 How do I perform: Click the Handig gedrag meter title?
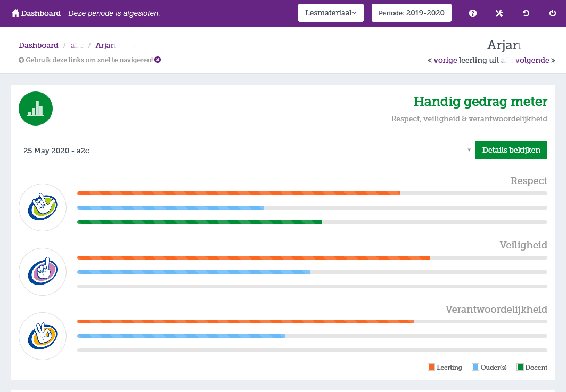(480, 102)
